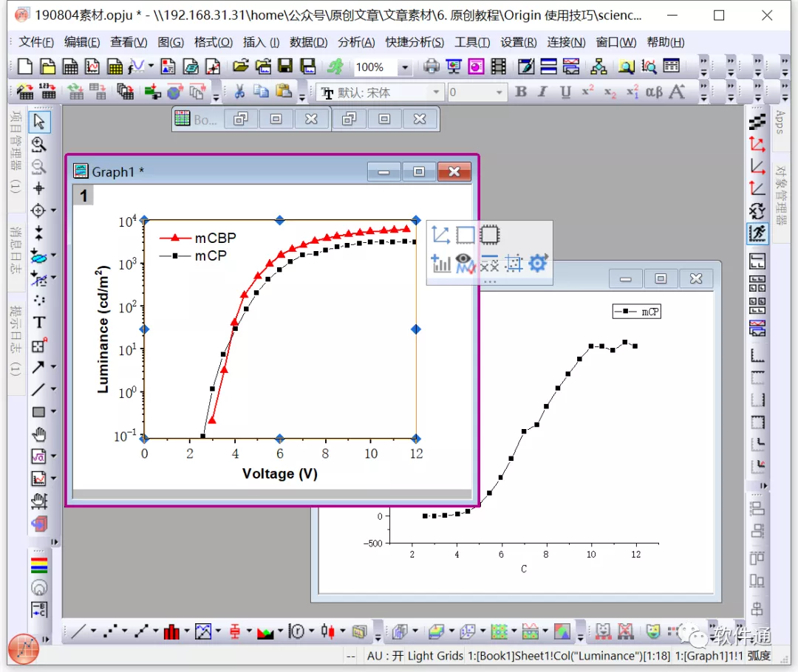
Task: Click the Rescale axes mini-toolbar icon
Action: (x=440, y=235)
